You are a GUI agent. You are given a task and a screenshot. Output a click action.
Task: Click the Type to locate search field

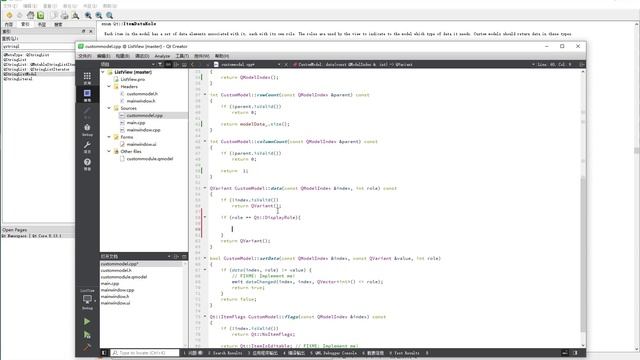tap(145, 353)
